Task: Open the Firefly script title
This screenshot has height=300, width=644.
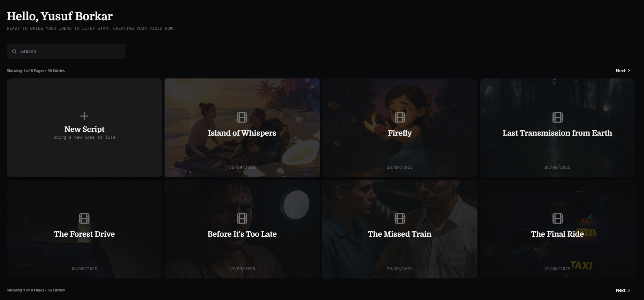Action: coord(400,133)
